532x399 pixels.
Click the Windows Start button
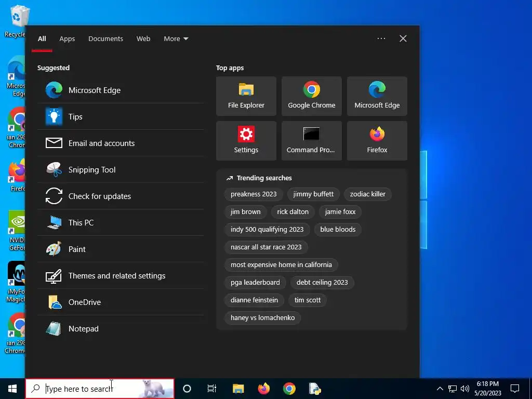[12, 389]
